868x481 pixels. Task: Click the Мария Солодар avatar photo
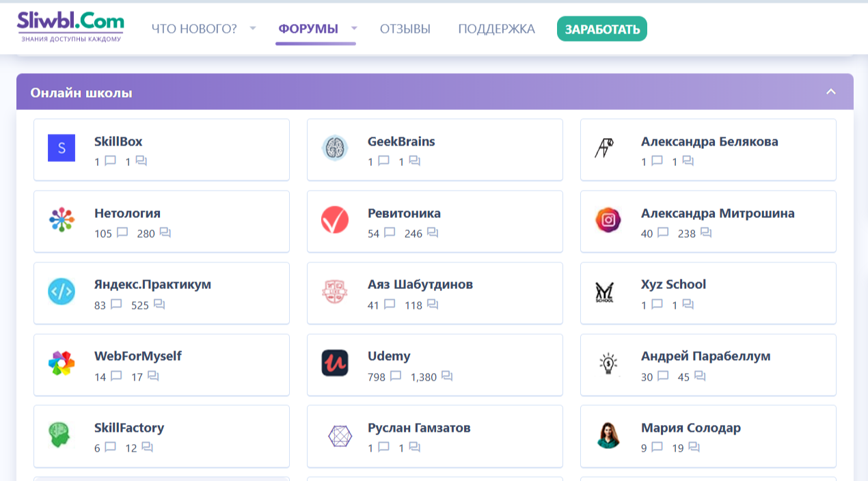coord(608,435)
